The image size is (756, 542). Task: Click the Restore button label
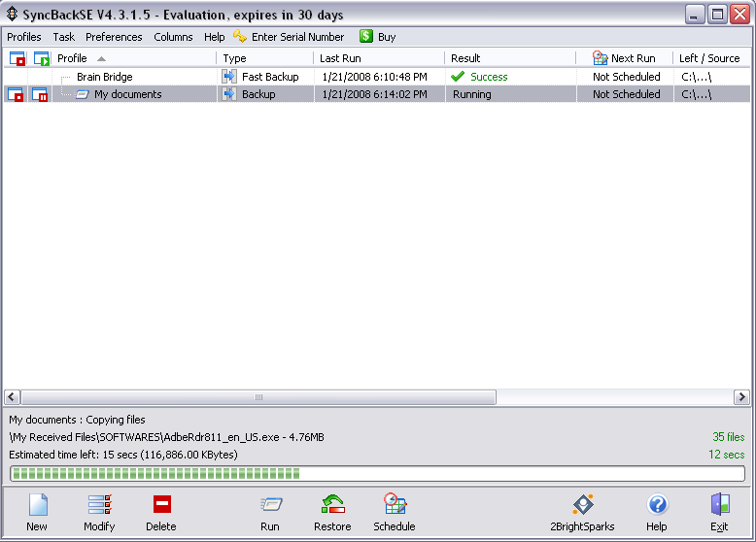click(332, 526)
